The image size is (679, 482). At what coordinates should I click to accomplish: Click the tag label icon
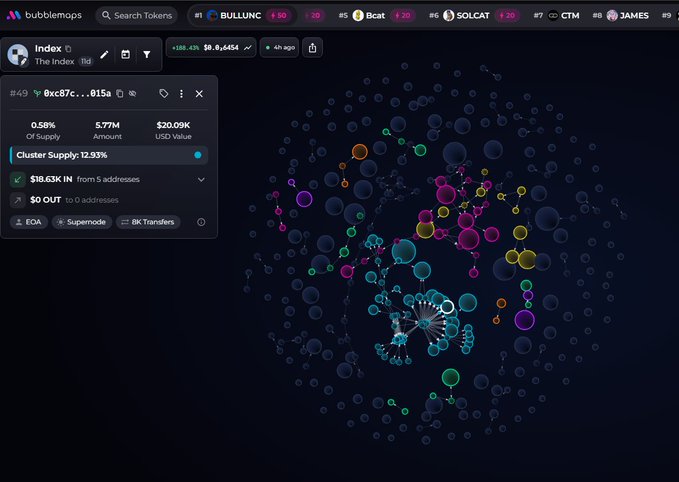coord(164,94)
